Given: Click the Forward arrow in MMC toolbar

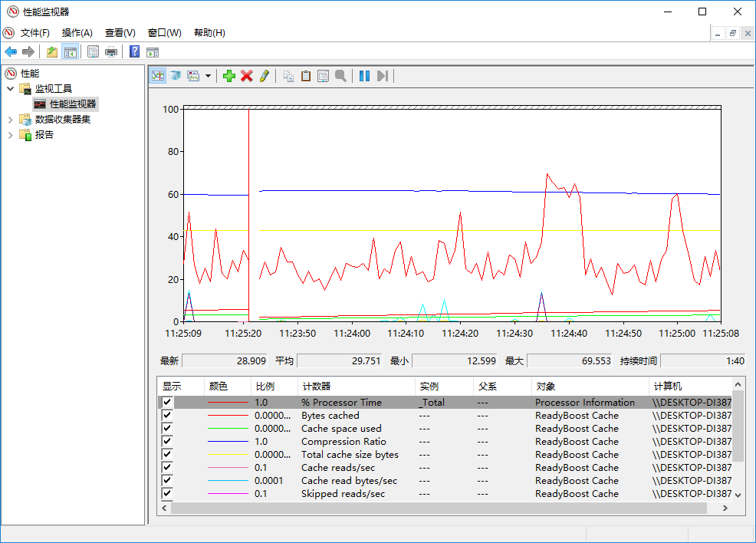Looking at the screenshot, I should [x=28, y=51].
